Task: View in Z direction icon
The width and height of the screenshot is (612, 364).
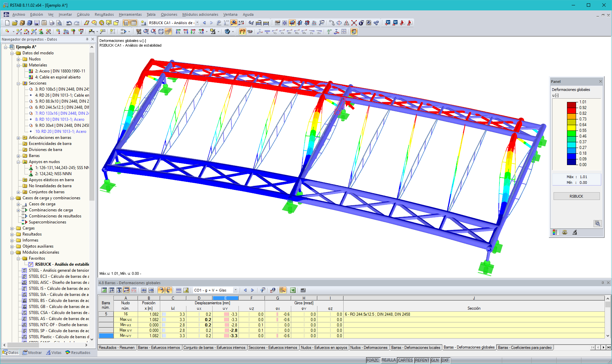Action: (193, 32)
